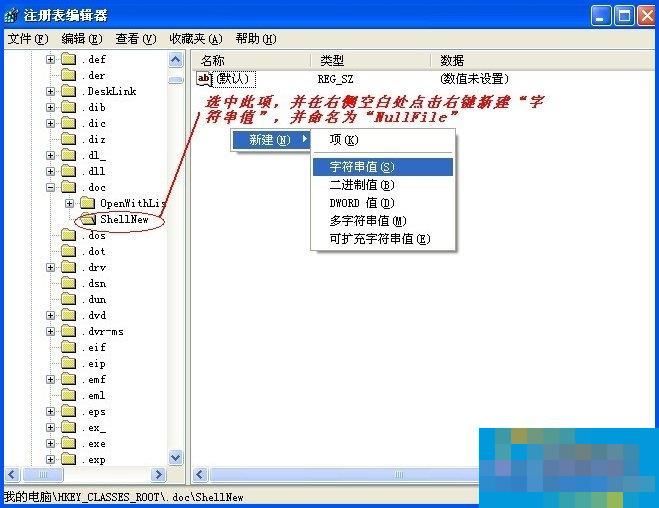Click the .dvd folder icon

[69, 315]
